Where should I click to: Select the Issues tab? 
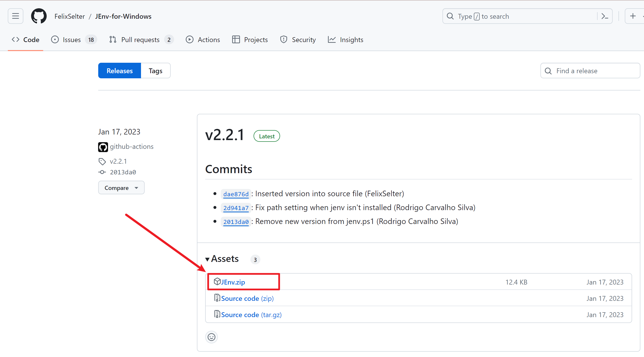[x=72, y=40]
